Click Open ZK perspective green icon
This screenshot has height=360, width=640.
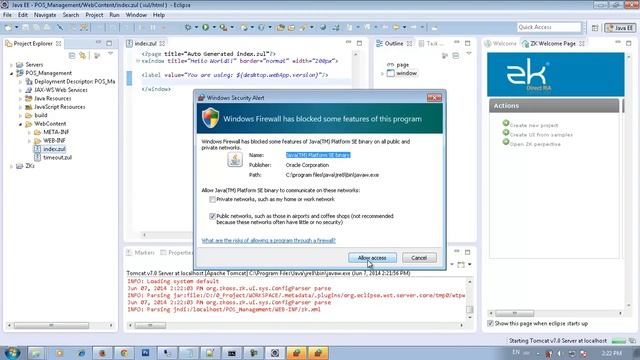(x=506, y=142)
